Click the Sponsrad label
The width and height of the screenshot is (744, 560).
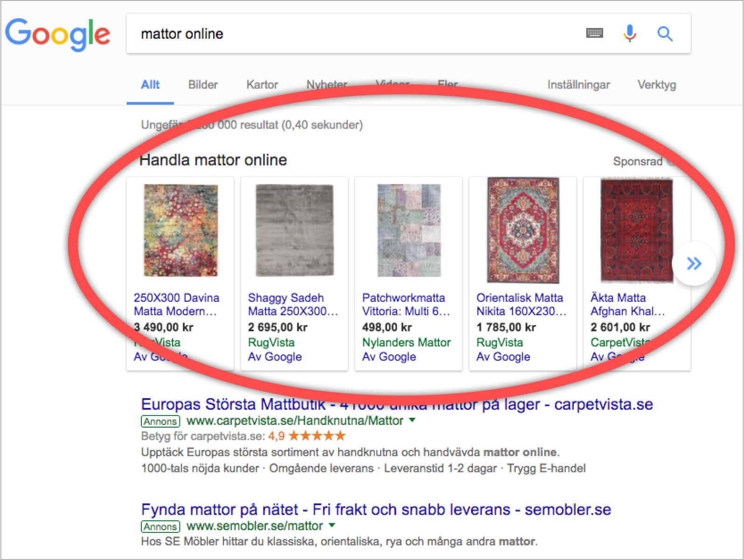(x=638, y=161)
